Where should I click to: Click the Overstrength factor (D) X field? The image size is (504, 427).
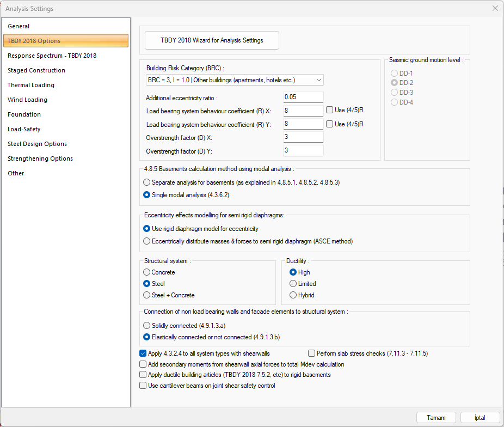pyautogui.click(x=303, y=137)
